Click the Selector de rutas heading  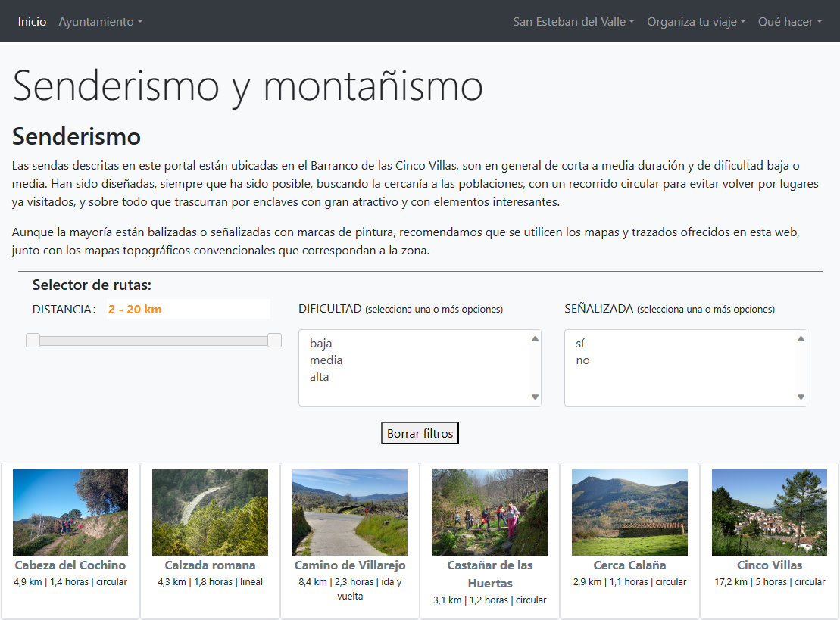click(92, 285)
